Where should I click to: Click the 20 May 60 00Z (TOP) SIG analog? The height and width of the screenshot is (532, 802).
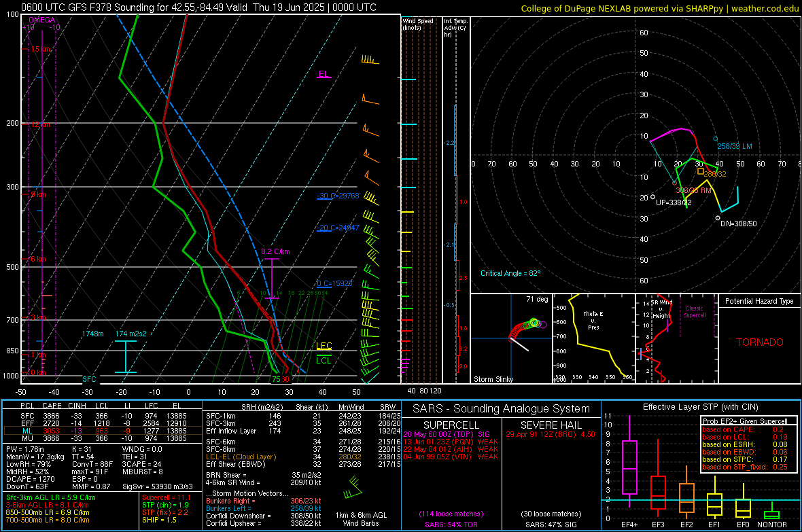tap(447, 434)
